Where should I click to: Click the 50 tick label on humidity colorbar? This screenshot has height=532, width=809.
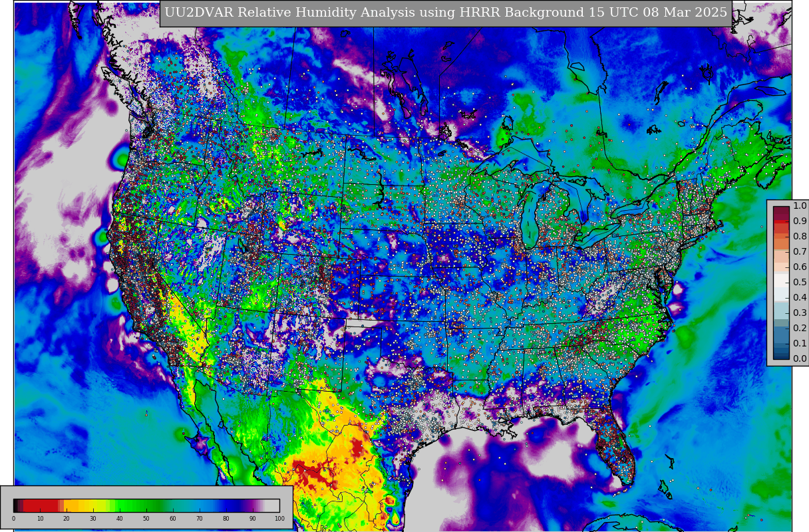pos(146,519)
